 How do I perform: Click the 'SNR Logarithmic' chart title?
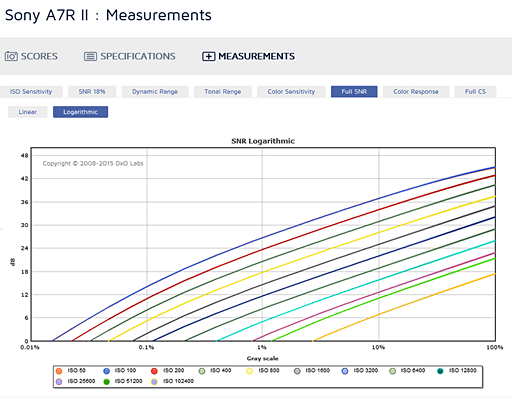pyautogui.click(x=263, y=141)
